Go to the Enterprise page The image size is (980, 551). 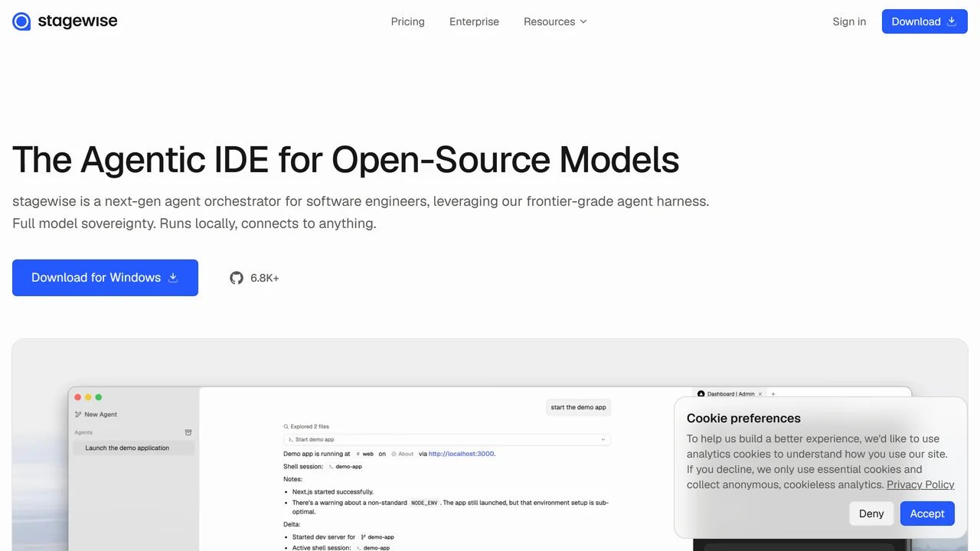[x=474, y=21]
